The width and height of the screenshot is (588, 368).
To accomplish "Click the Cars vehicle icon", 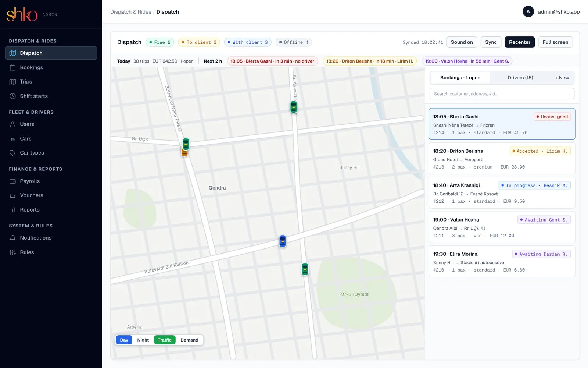I will pos(12,139).
